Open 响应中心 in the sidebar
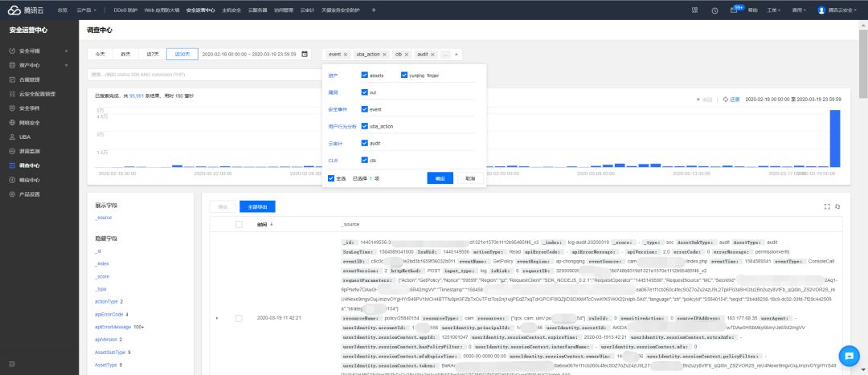 (x=30, y=180)
